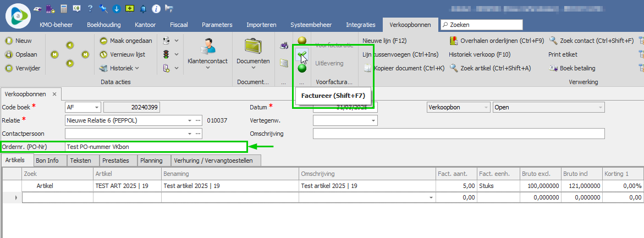Click the Klantencontact person icon
The height and width of the screenshot is (238, 644).
click(x=207, y=47)
